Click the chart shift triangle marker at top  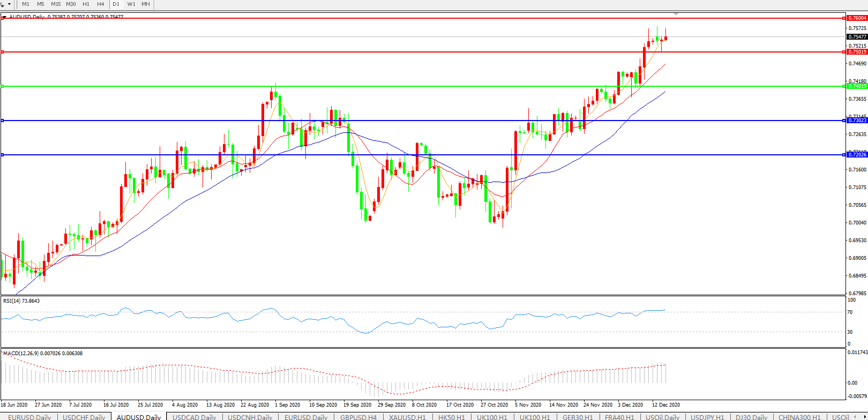click(676, 14)
